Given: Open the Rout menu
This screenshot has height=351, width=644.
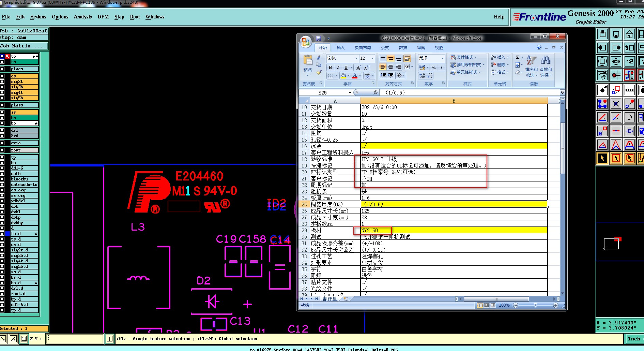Looking at the screenshot, I should coord(135,17).
